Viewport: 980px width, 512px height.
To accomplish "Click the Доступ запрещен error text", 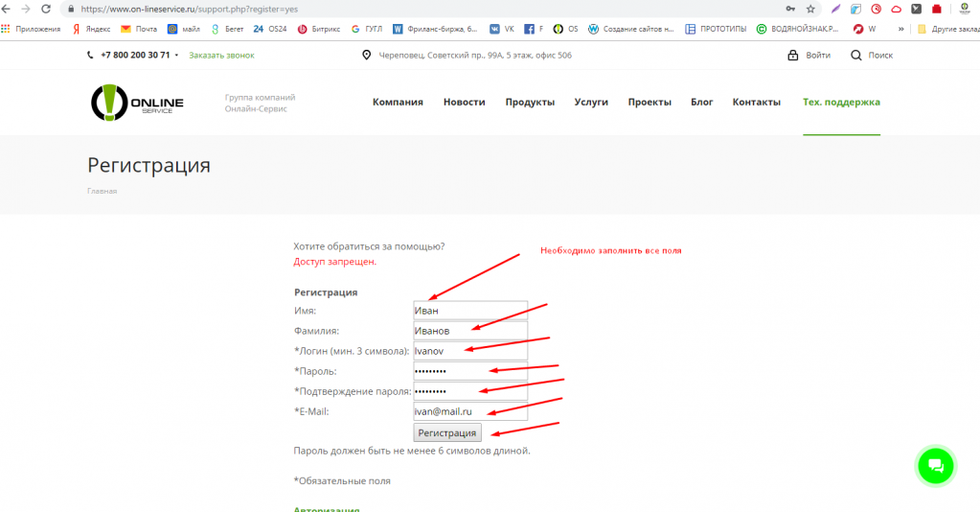I will [335, 262].
